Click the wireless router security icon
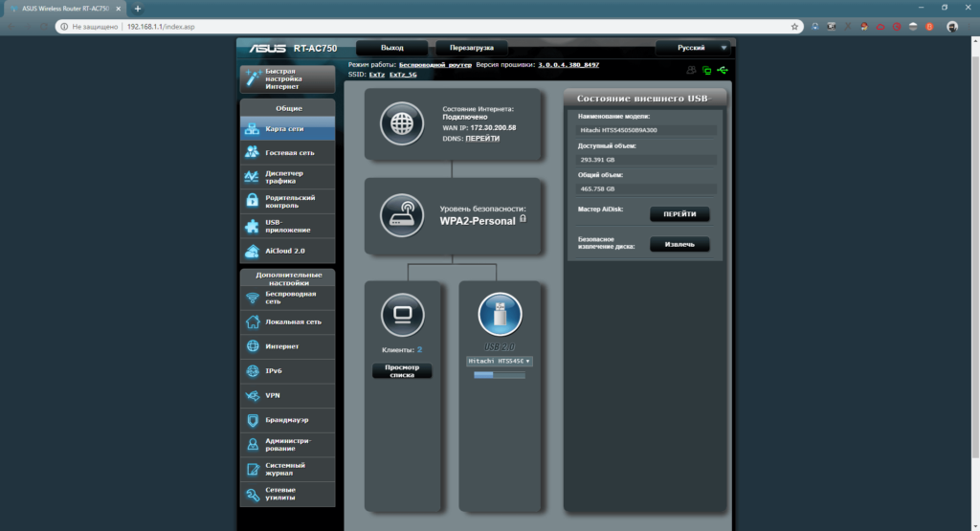This screenshot has width=980, height=531. point(401,214)
